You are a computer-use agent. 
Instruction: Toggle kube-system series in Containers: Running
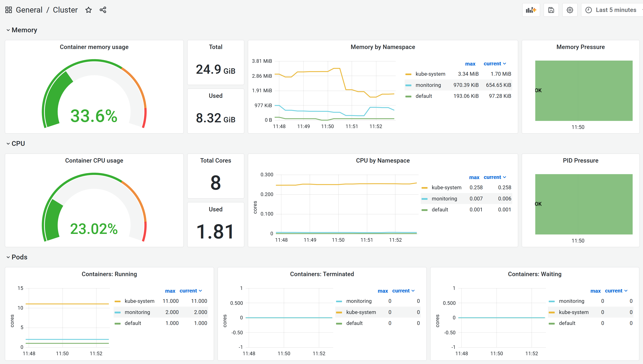(x=139, y=301)
